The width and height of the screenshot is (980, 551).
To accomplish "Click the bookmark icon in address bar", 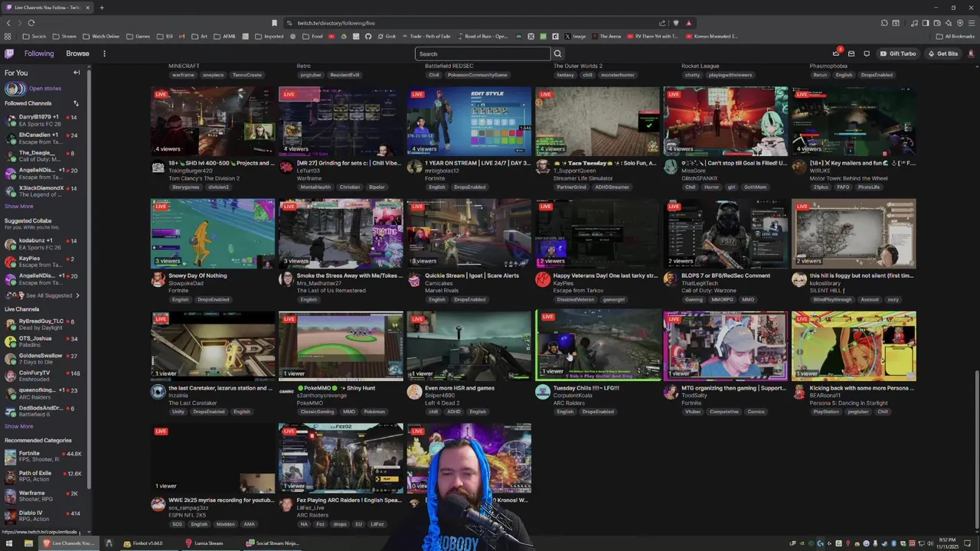I will point(274,23).
